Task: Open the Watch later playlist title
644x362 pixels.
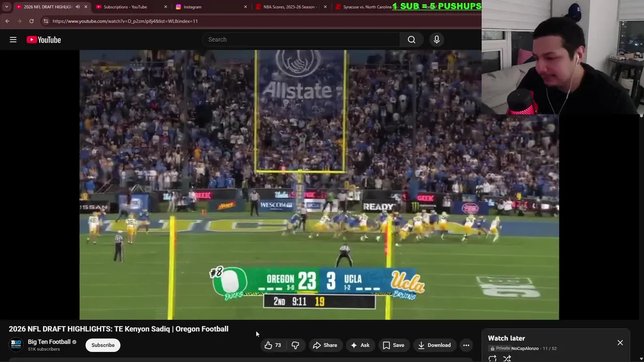Action: point(506,338)
